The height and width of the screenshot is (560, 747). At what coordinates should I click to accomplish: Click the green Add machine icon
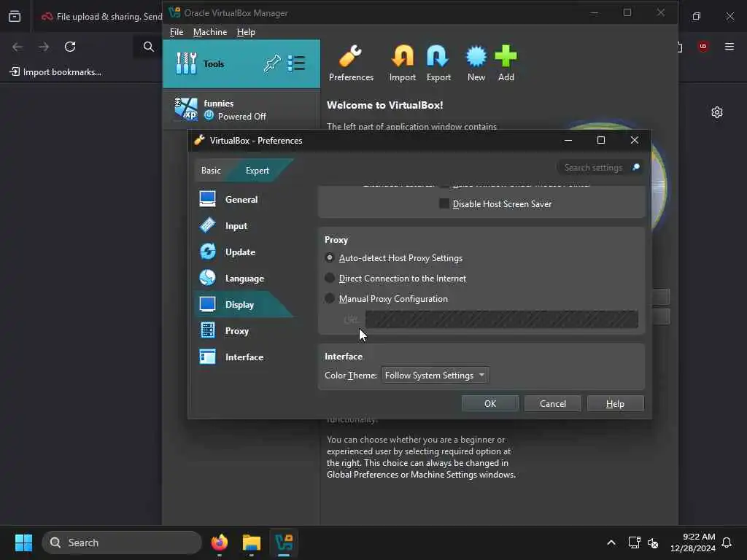tap(506, 63)
